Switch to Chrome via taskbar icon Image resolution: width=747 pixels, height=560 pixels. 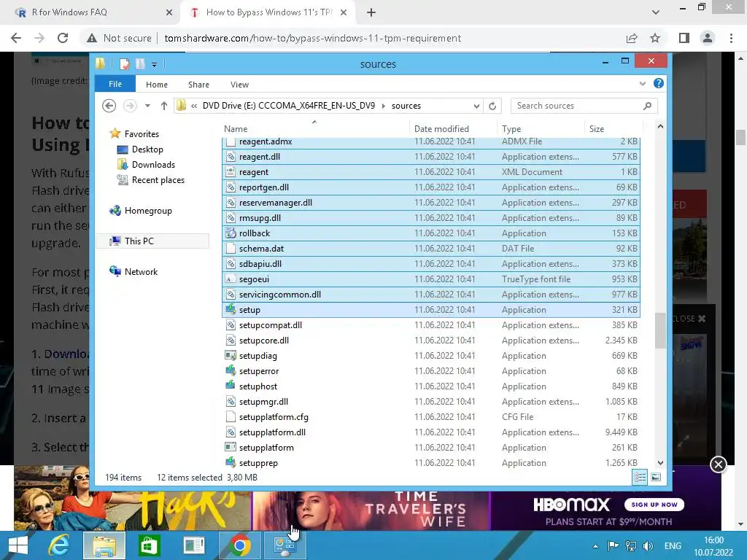pos(239,545)
